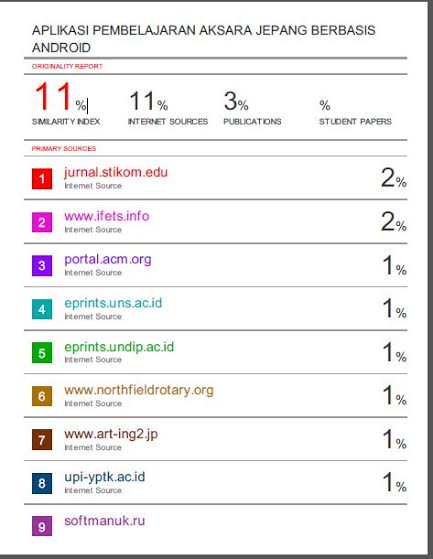Click the teal source number 4 badge
The width and height of the screenshot is (433, 559).
[42, 309]
